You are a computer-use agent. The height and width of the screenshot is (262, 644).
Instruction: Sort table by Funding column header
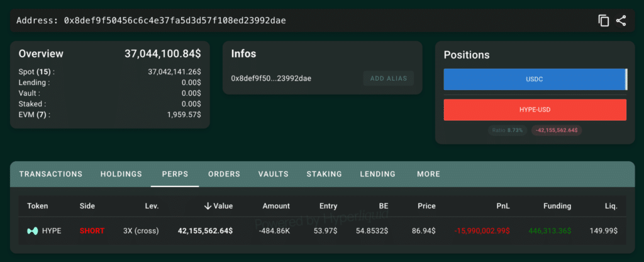pos(556,206)
